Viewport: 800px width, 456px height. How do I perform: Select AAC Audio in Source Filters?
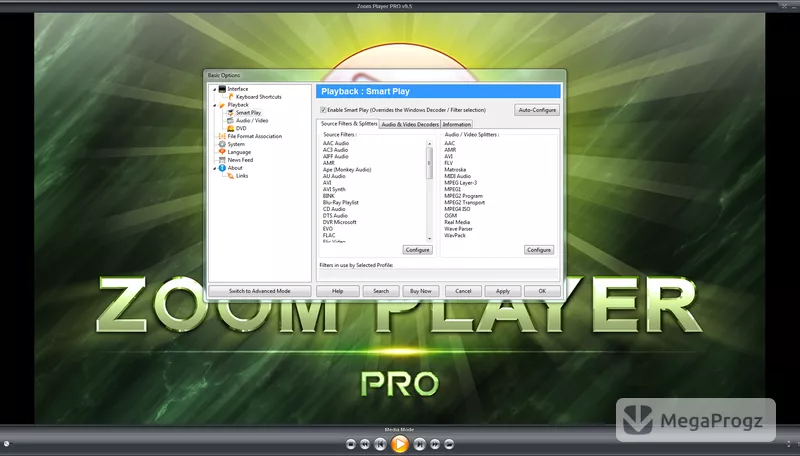point(336,143)
